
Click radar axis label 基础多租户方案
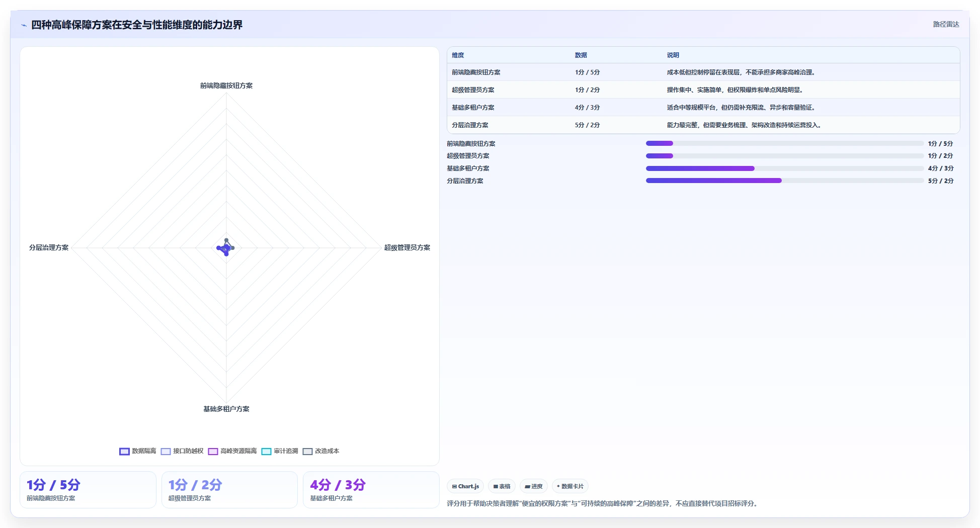pos(226,409)
